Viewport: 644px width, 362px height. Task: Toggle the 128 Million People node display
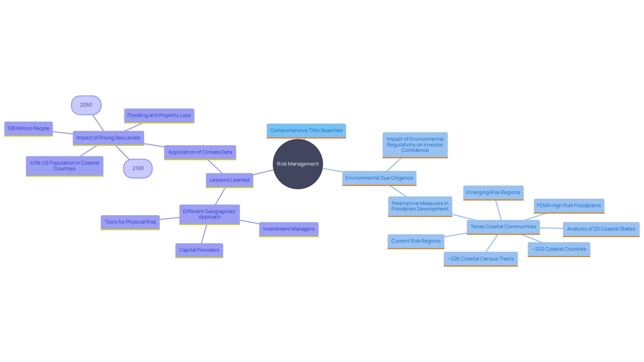[28, 128]
